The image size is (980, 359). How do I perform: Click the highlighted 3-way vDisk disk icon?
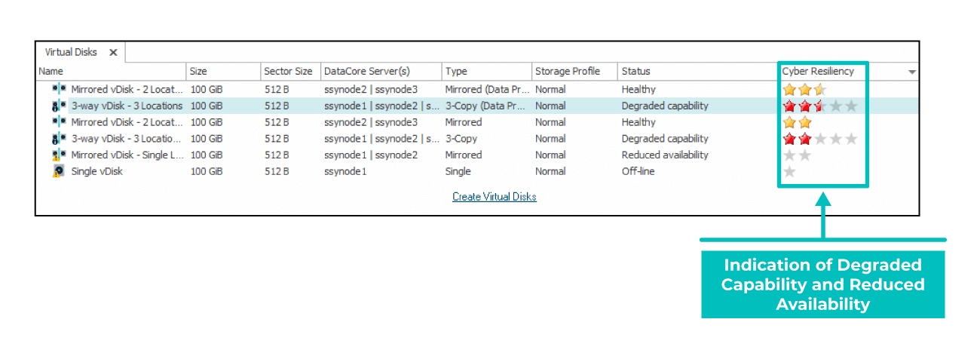click(60, 106)
